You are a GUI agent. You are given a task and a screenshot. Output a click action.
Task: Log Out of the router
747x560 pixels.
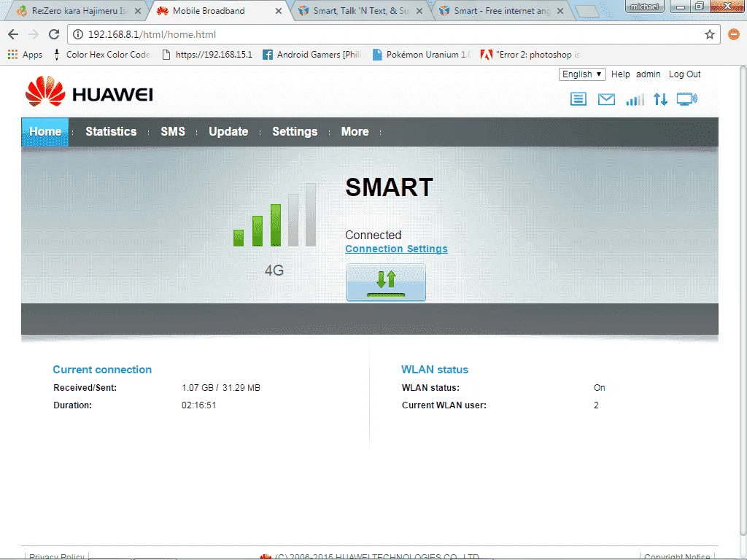pyautogui.click(x=684, y=74)
